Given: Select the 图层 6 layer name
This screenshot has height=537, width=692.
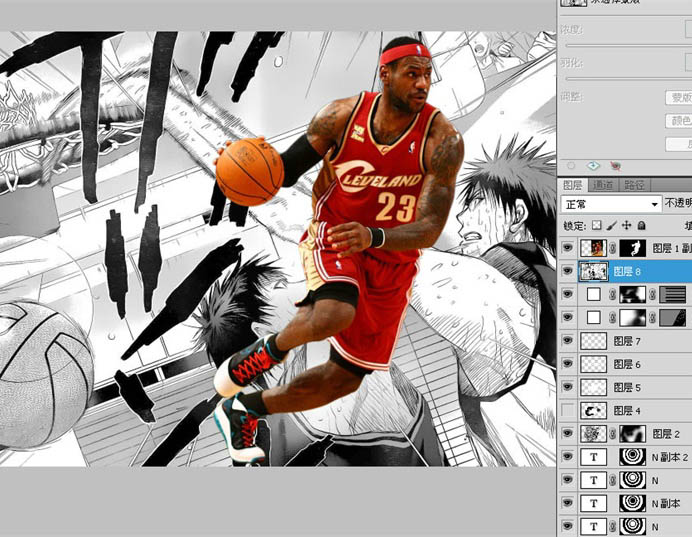Looking at the screenshot, I should pos(627,364).
